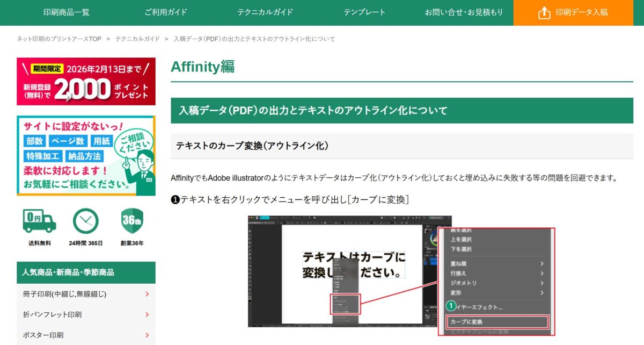644x345 pixels.
Task: Click the 24時間 365日 clock icon
Action: click(x=86, y=221)
